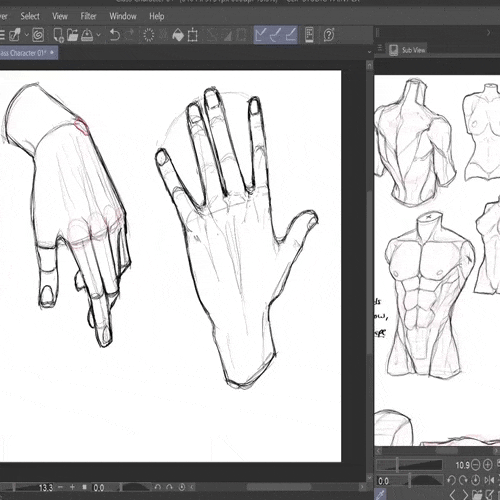500x500 pixels.
Task: Click the smartphone connection icon
Action: pyautogui.click(x=309, y=35)
